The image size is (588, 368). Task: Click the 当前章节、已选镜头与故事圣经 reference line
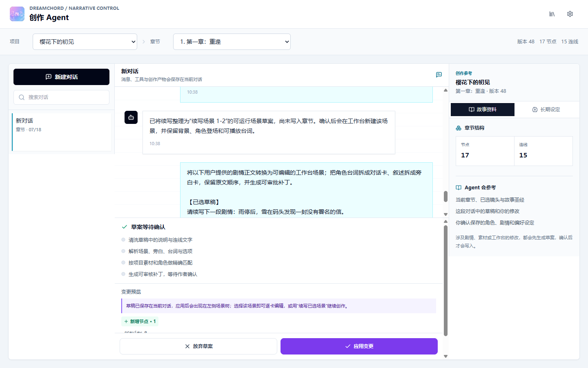click(x=490, y=200)
